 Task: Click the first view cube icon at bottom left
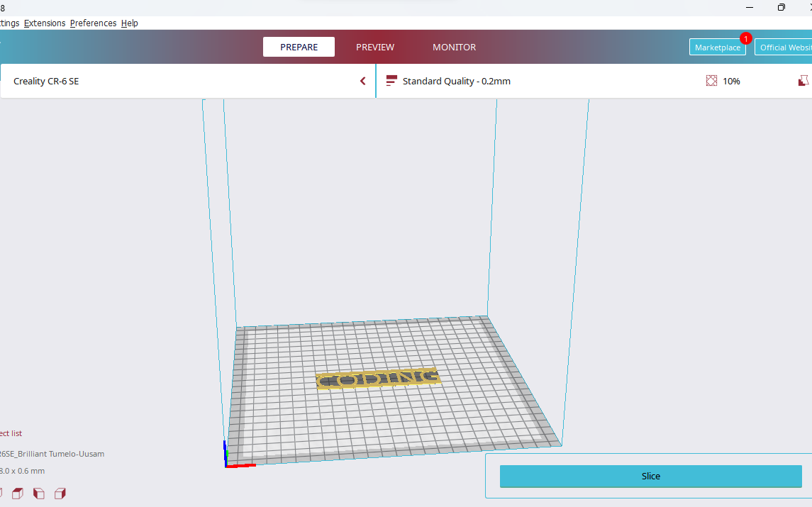[x=2, y=493]
